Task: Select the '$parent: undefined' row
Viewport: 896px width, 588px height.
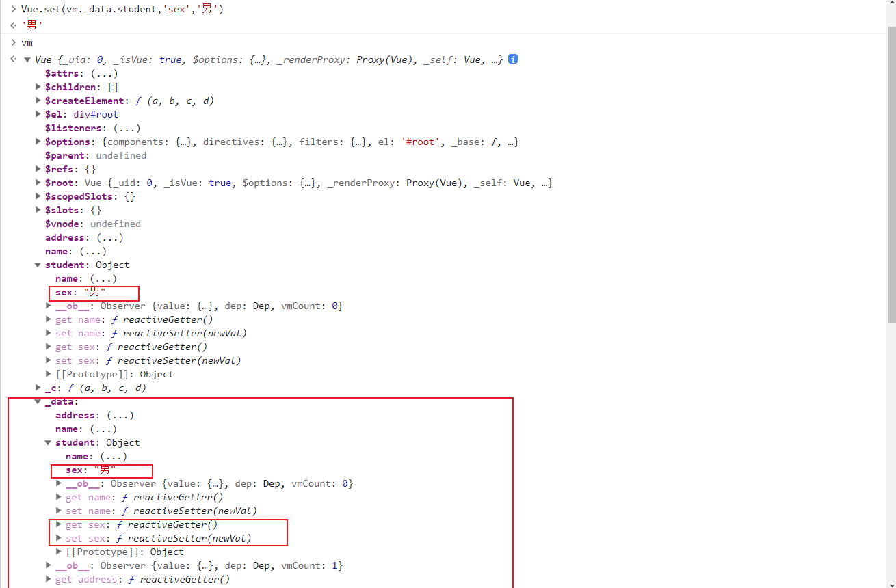Action: pos(96,155)
